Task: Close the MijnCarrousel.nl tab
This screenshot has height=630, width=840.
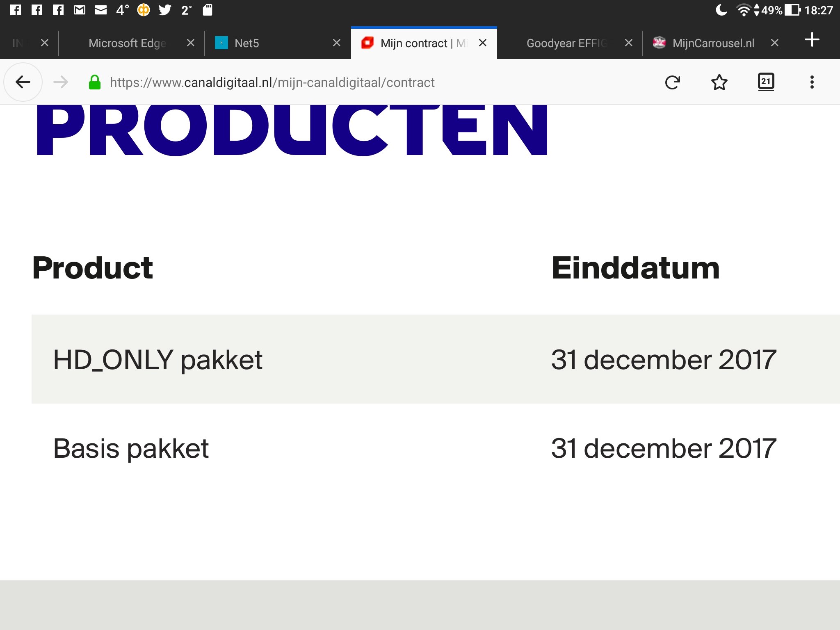Action: click(x=775, y=43)
